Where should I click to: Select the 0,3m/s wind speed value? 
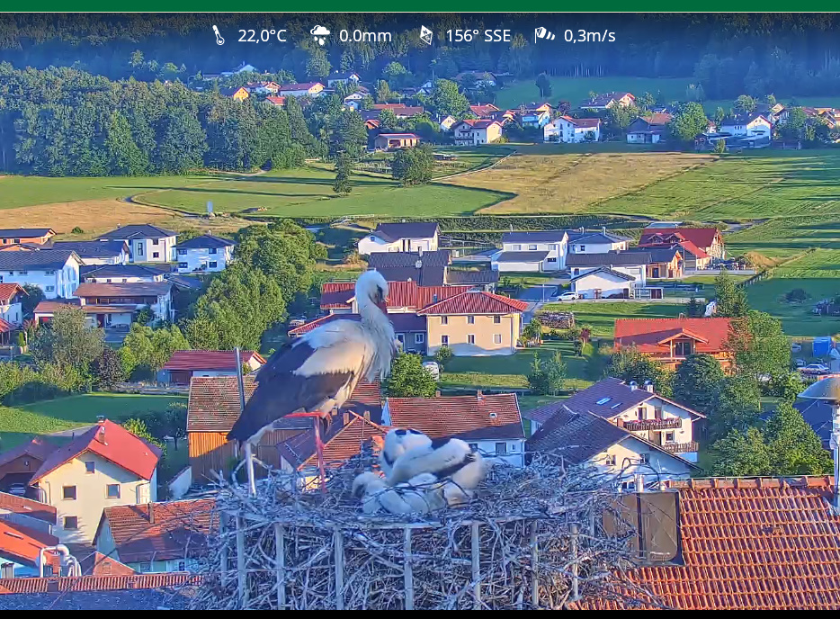click(589, 36)
